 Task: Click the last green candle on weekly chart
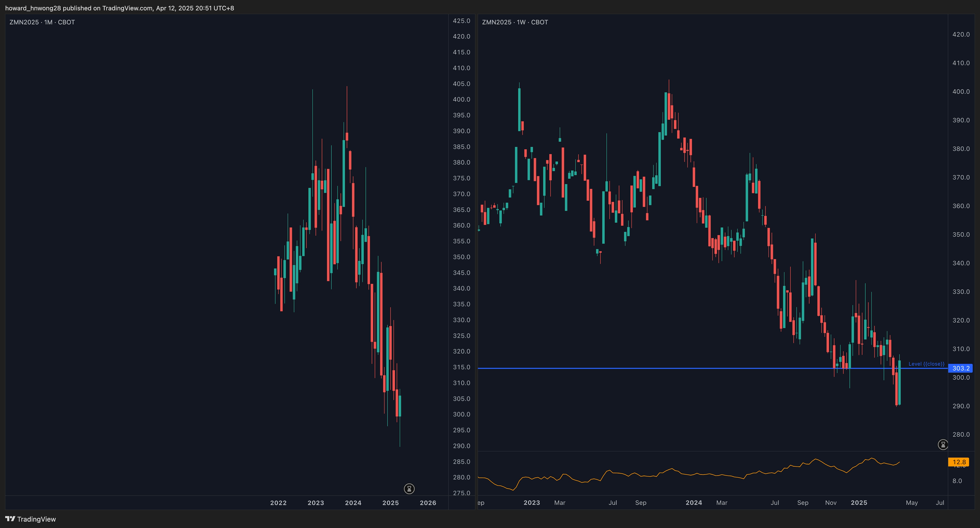point(899,383)
